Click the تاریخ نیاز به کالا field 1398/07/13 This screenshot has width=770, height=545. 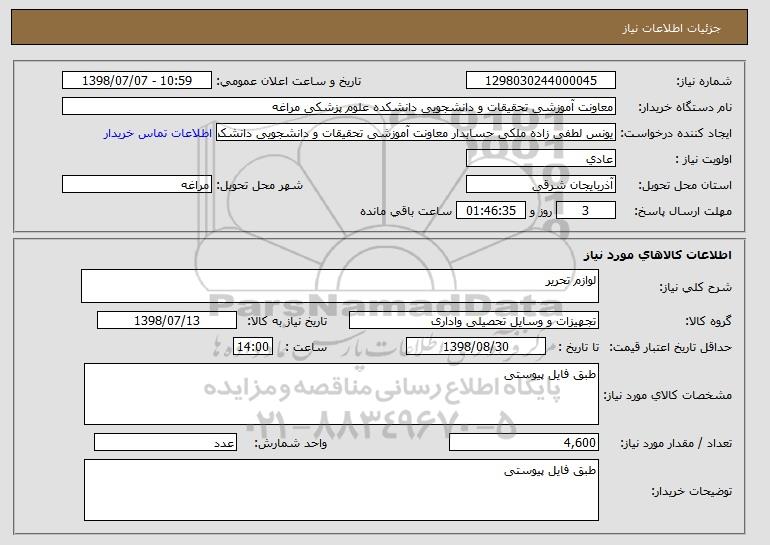coord(167,321)
